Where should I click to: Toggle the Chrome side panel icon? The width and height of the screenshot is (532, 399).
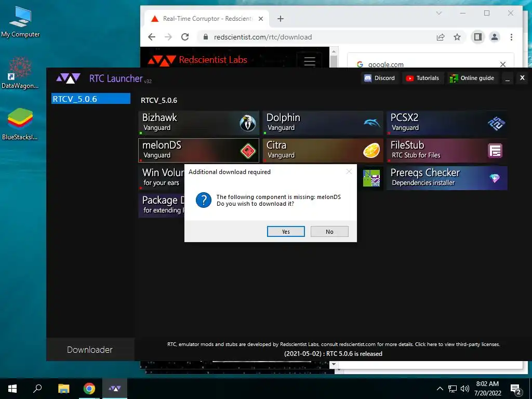(x=478, y=37)
